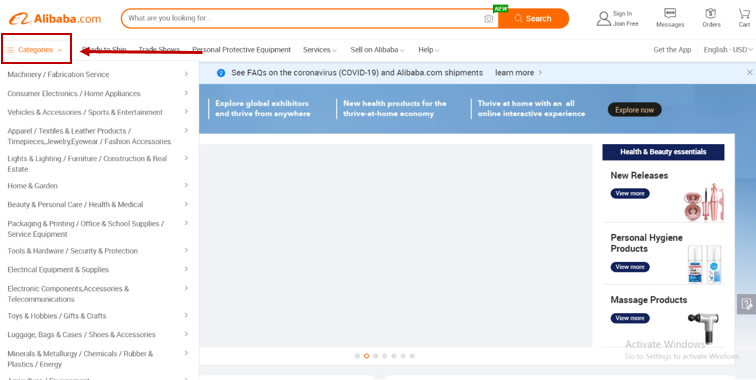
Task: Open English - USD language selector
Action: pos(728,50)
